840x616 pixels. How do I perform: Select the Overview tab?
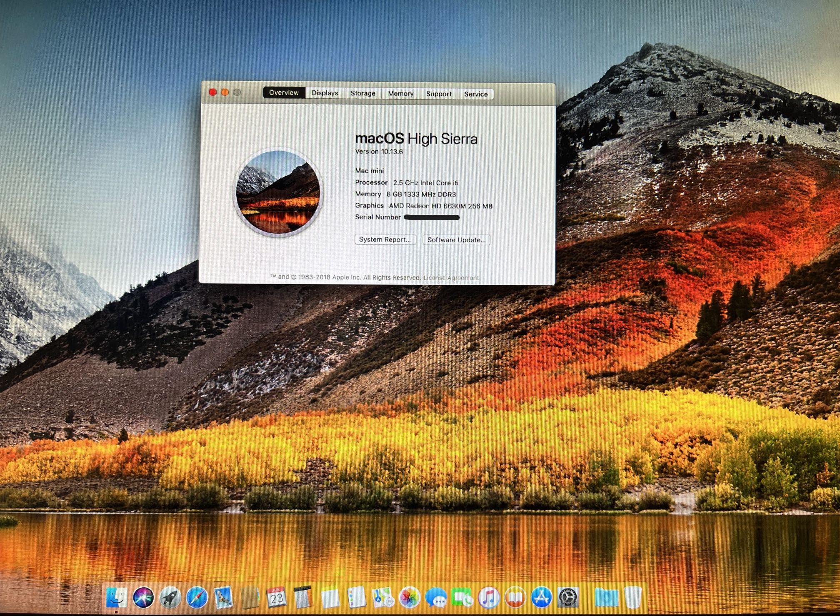[284, 93]
